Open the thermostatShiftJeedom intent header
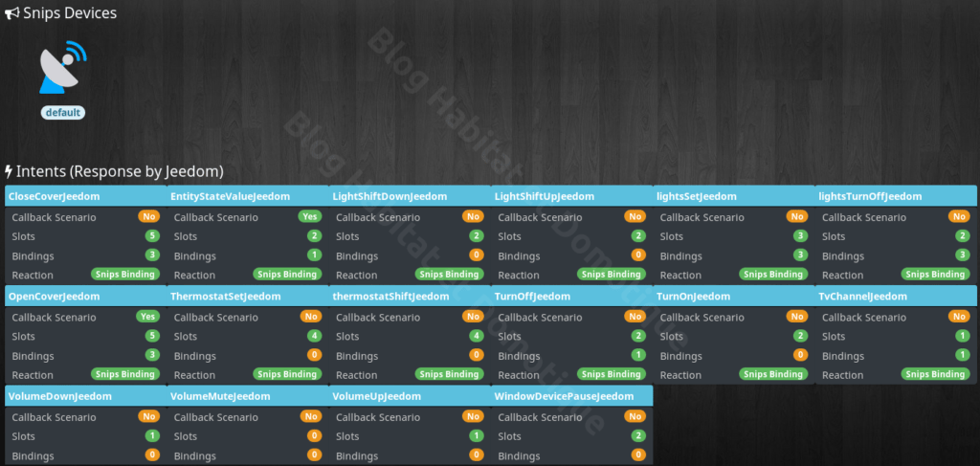Viewport: 980px width, 466px height. coord(410,296)
